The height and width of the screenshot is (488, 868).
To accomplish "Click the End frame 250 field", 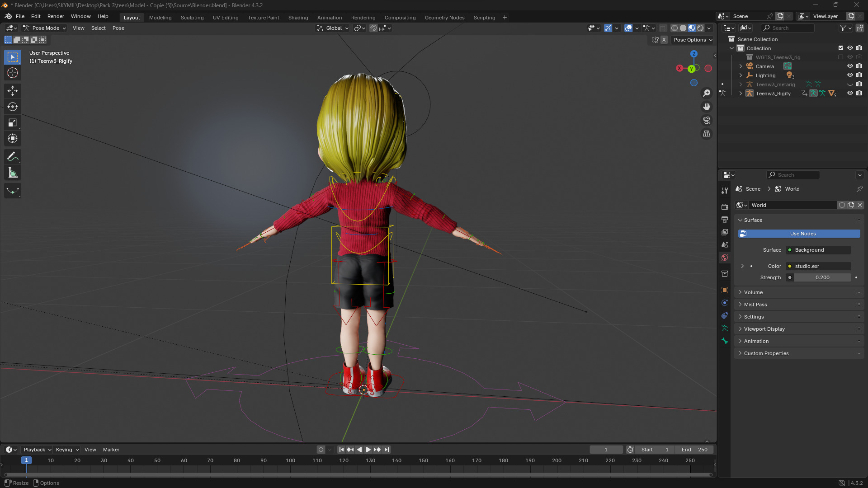I will coord(694,450).
